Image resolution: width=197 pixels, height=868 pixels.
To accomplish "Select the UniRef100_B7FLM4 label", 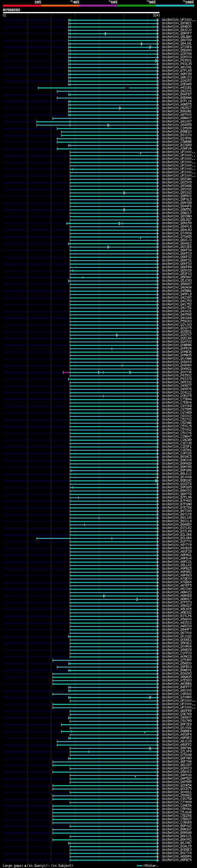I will point(177,497).
